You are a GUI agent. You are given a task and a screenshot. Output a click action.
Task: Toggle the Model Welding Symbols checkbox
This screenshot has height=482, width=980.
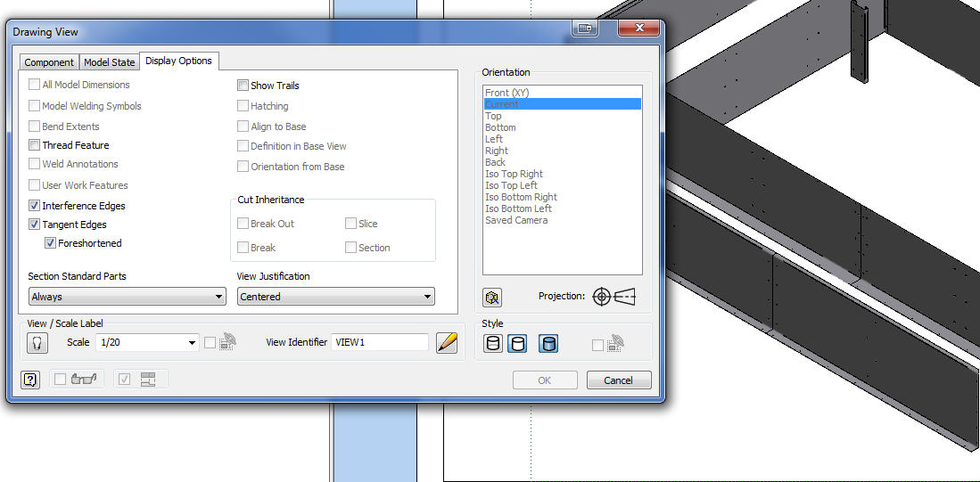click(x=34, y=106)
